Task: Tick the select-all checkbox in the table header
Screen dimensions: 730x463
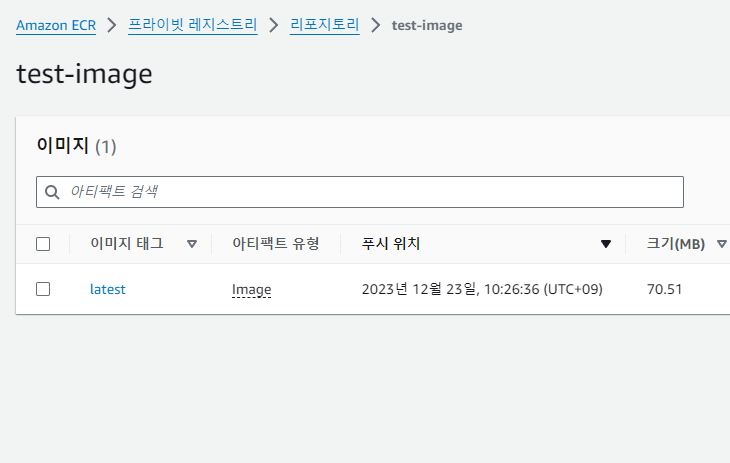Action: point(43,244)
